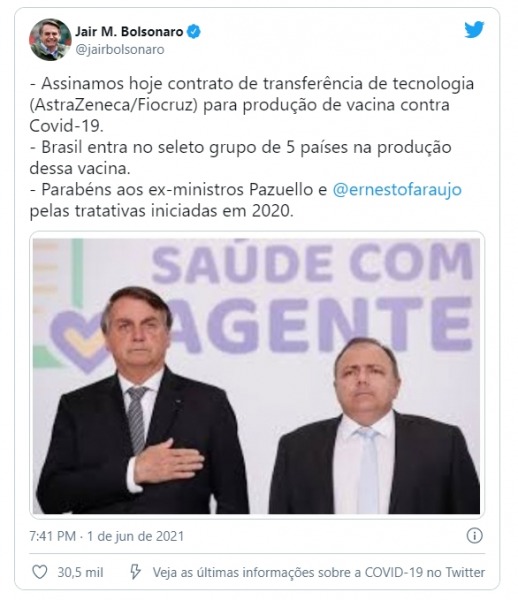Viewport: 518px width, 600px height.
Task: Click the man wearing the light blue tie
Action: click(375, 427)
